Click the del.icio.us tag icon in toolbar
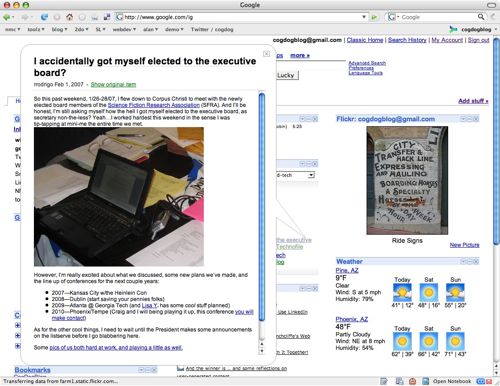This screenshot has height=386, width=500. [107, 17]
